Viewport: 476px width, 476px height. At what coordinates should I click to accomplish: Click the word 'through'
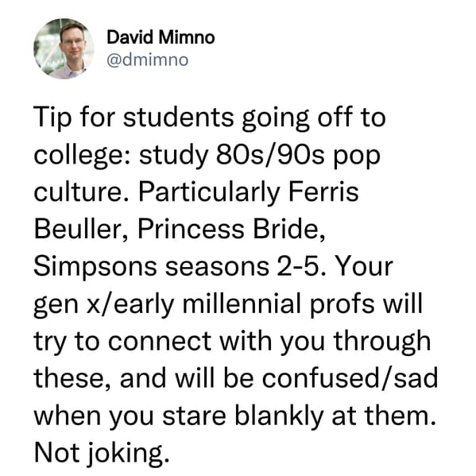click(x=382, y=342)
